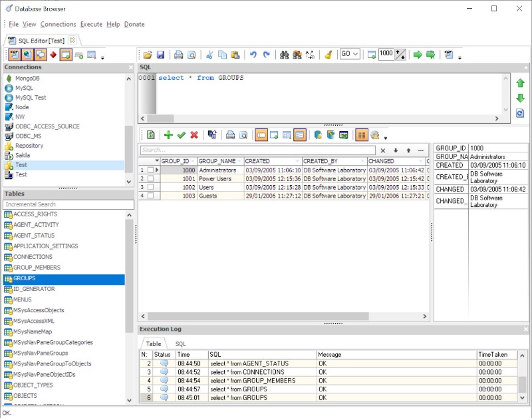
Task: Click the blue refresh icon beside the SQL editor
Action: pos(520,113)
